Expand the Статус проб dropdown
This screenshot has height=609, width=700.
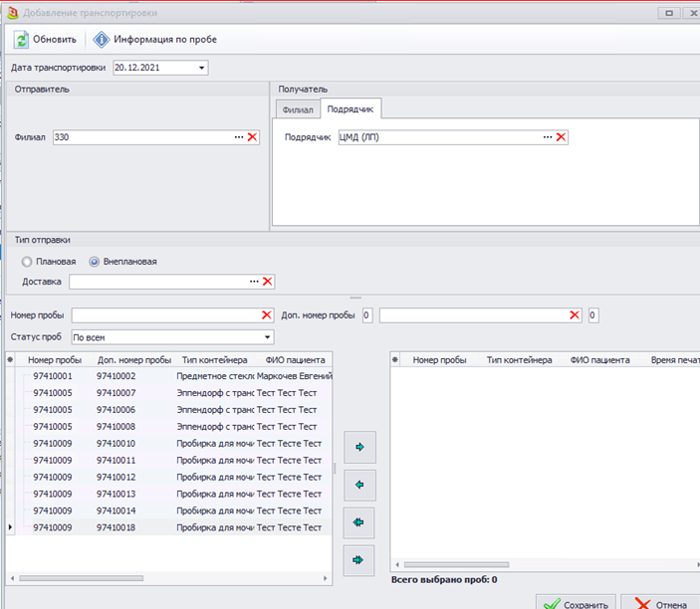tap(267, 337)
